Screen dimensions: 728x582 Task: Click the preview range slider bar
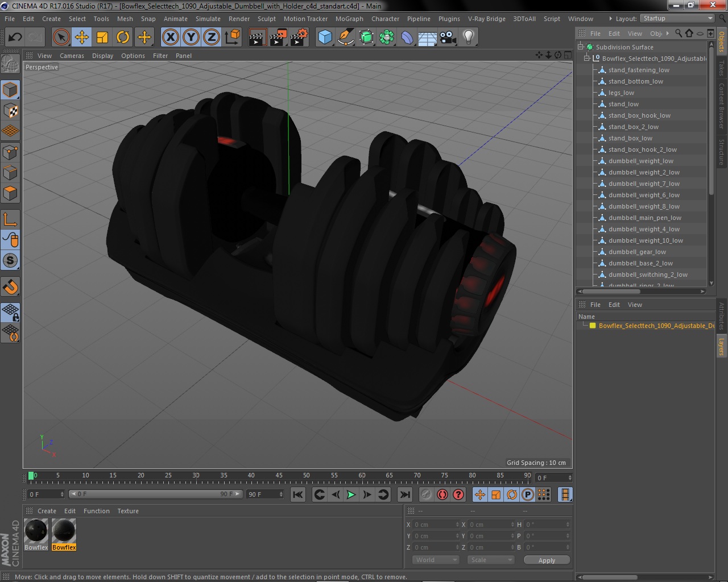156,494
